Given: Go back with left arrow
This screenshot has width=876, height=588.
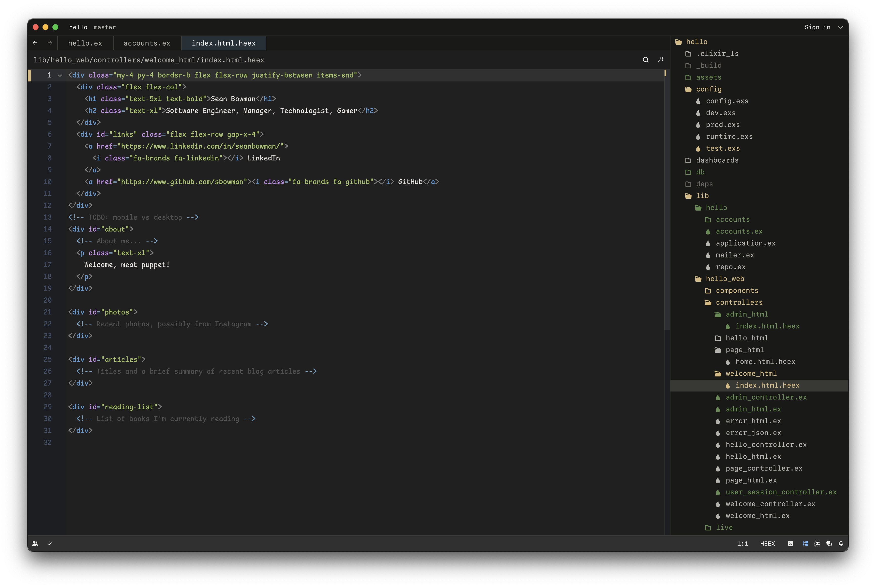Looking at the screenshot, I should coord(35,43).
